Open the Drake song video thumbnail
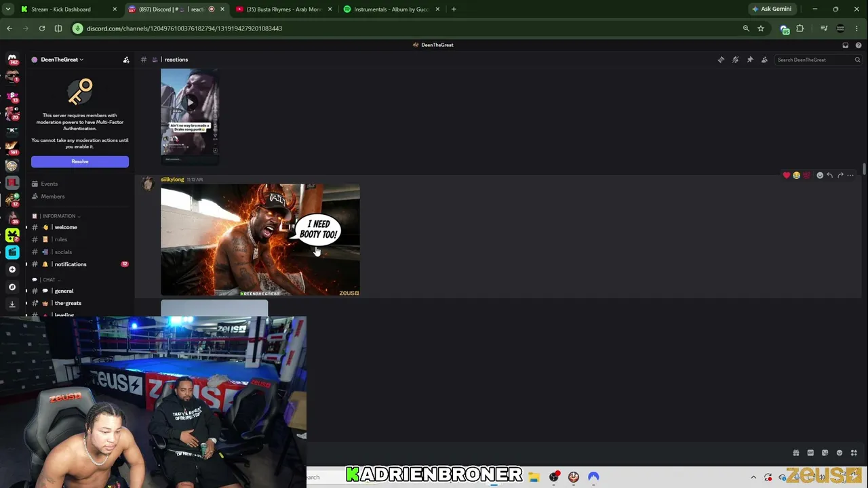Viewport: 868px width, 488px height. pos(190,116)
